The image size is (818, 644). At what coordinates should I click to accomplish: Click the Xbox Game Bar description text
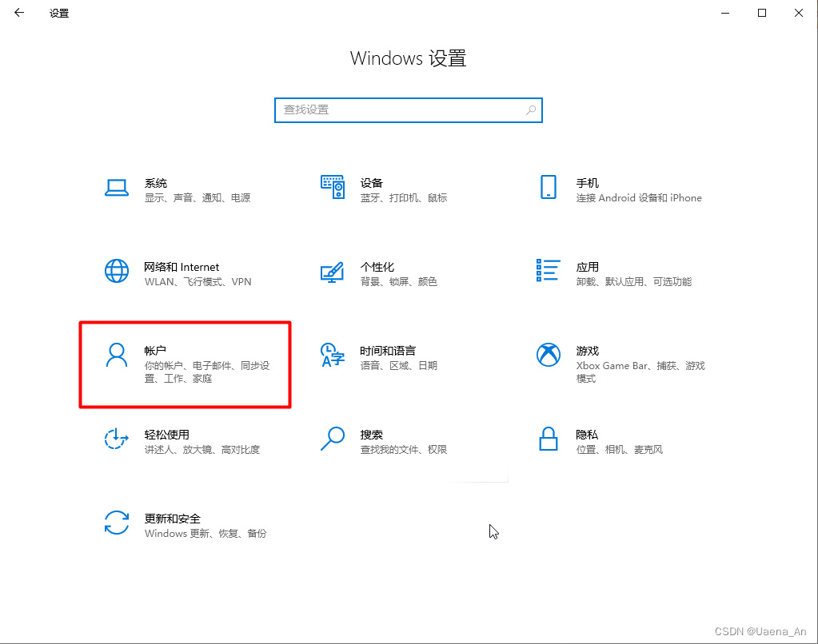640,372
